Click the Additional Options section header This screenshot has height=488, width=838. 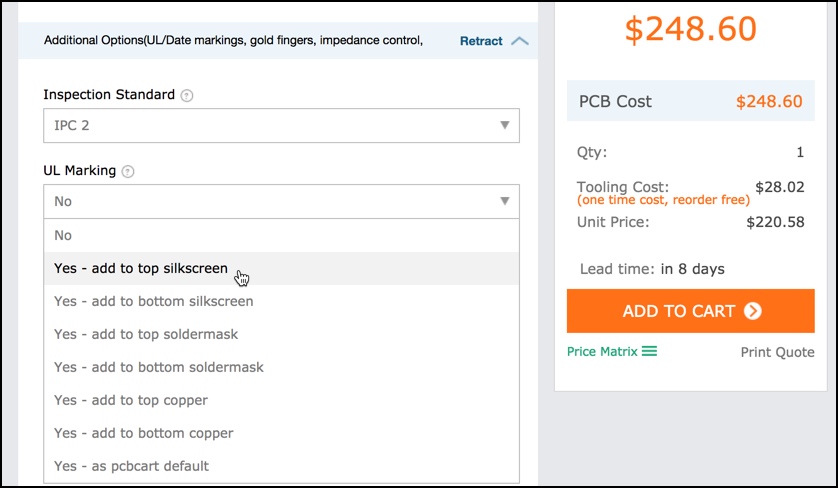point(233,41)
